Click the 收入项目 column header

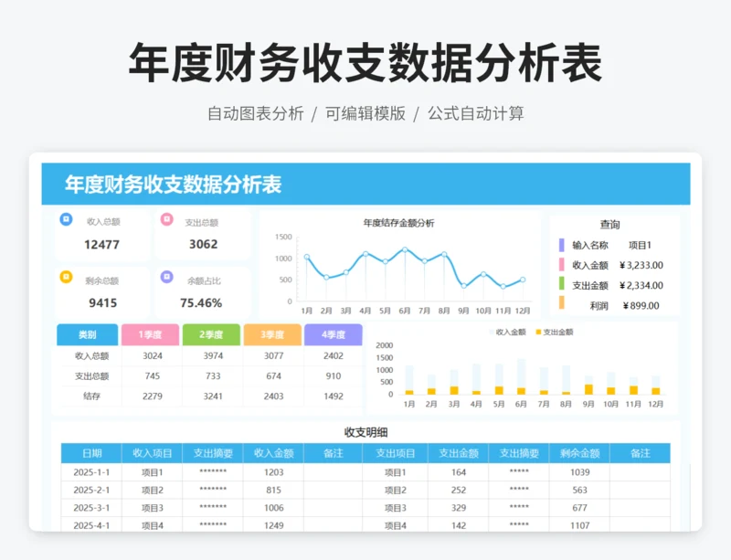(152, 453)
